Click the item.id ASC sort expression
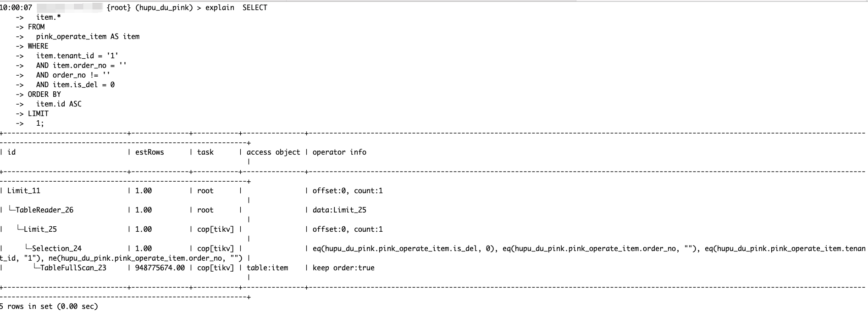 (59, 104)
